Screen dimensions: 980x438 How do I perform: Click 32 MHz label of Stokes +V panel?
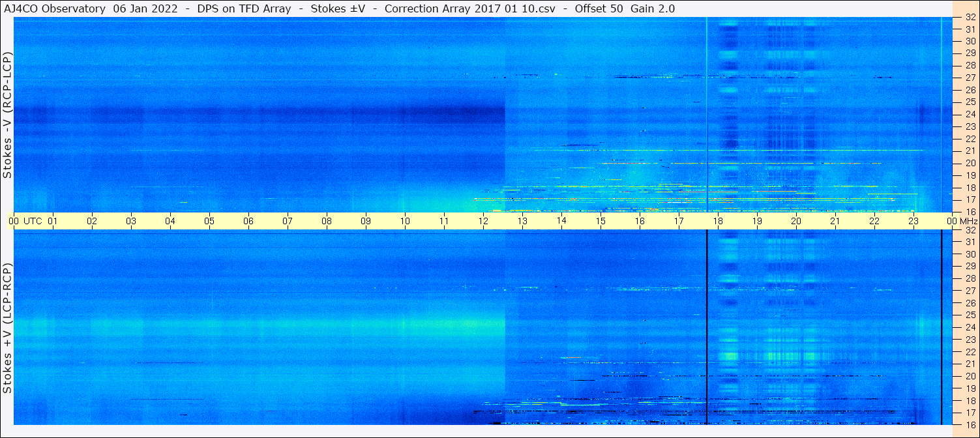click(x=970, y=230)
